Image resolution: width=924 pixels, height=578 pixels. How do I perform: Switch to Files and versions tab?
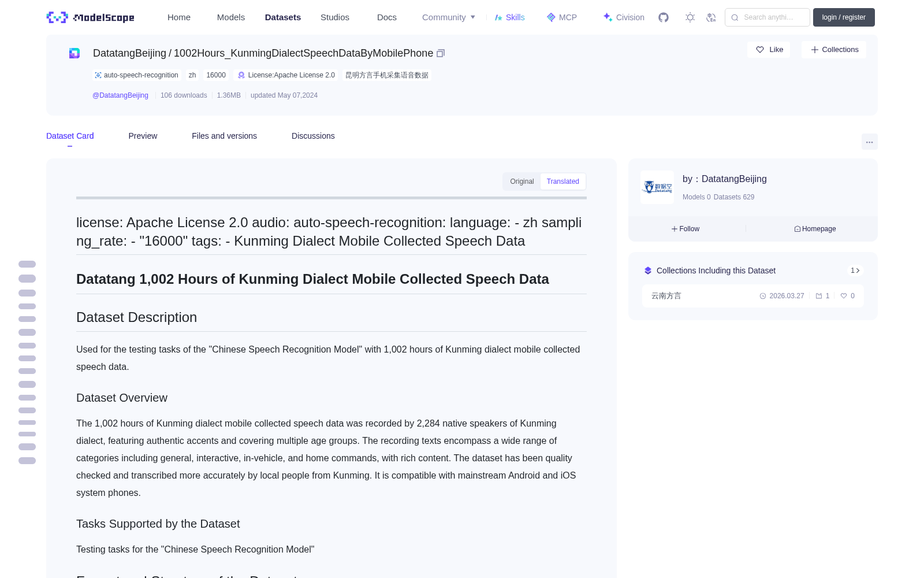224,136
